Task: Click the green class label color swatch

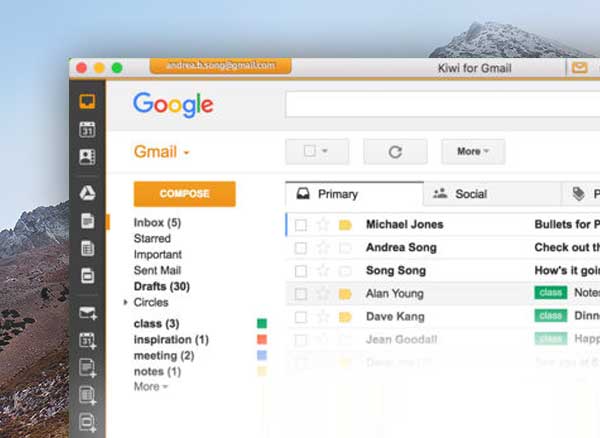Action: [x=262, y=324]
